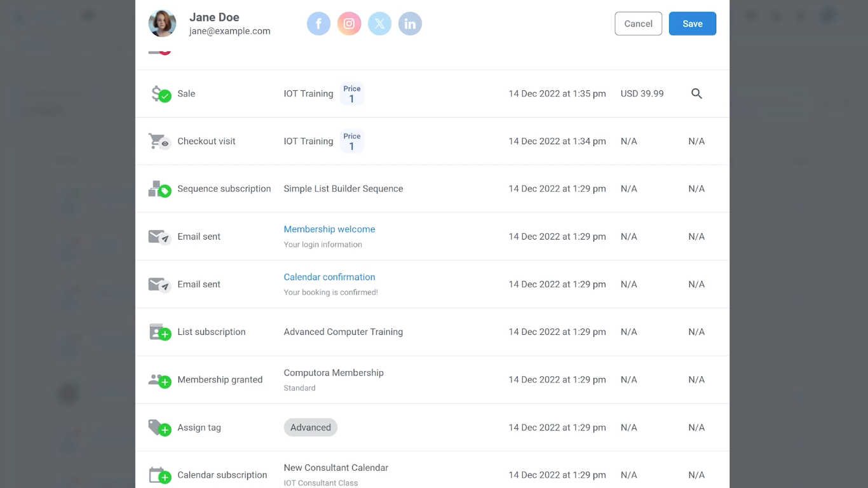Click the Assign tag icon
Screen dimensions: 868x488
[x=159, y=428]
